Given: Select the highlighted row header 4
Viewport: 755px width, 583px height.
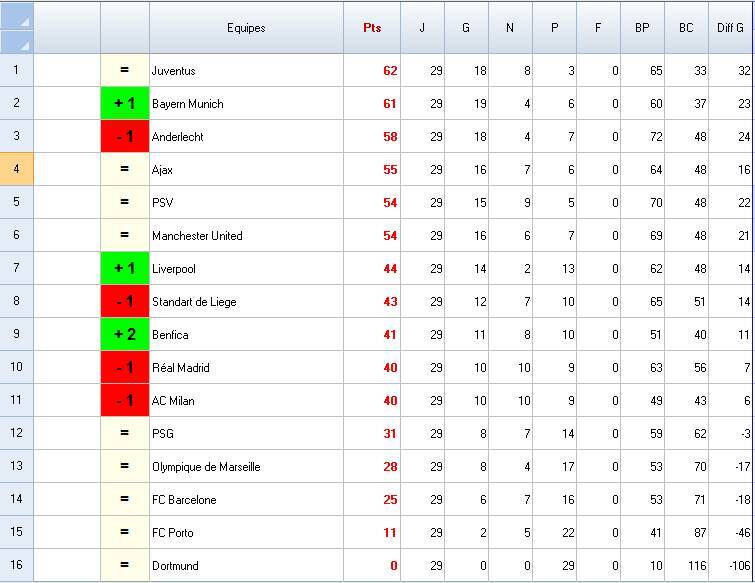Looking at the screenshot, I should pos(16,169).
